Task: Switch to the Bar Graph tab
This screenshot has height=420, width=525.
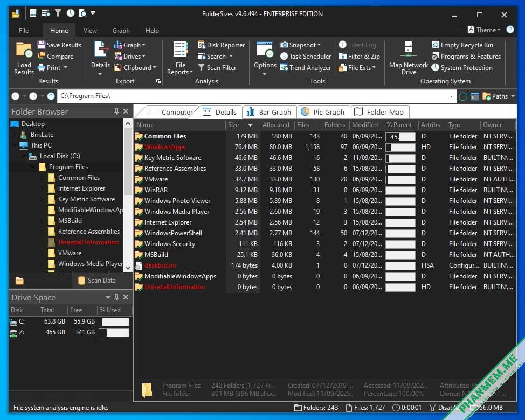Action: (269, 112)
